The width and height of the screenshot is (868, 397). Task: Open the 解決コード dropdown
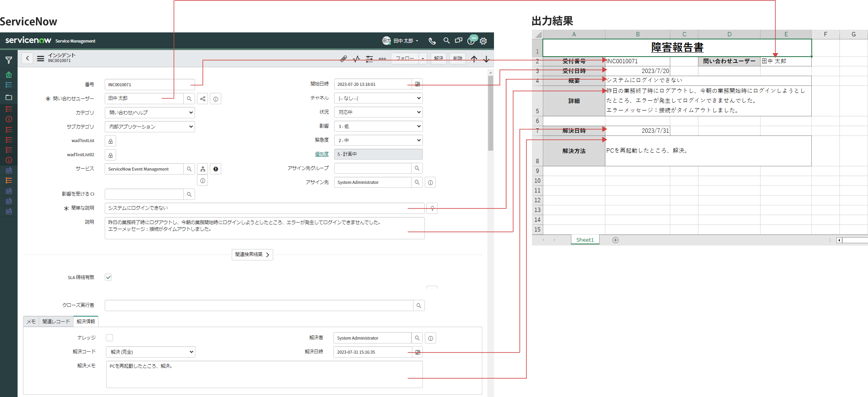(150, 352)
